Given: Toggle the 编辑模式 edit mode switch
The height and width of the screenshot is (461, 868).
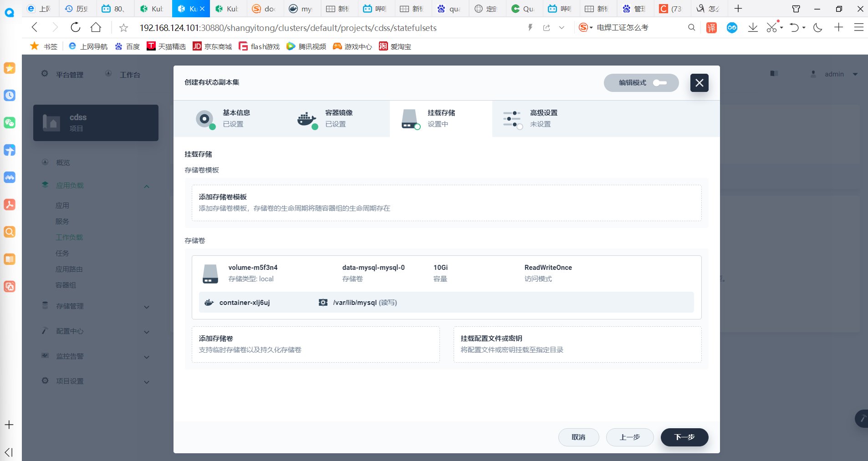Looking at the screenshot, I should pos(659,83).
